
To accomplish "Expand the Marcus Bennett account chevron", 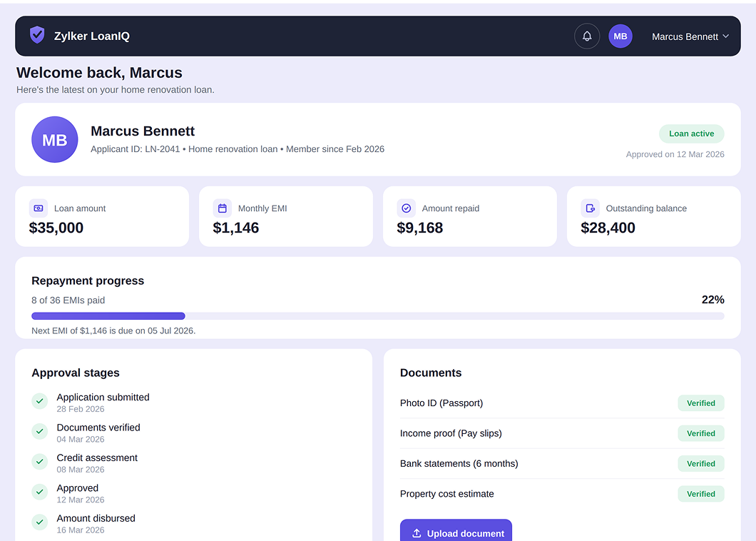I will (725, 36).
